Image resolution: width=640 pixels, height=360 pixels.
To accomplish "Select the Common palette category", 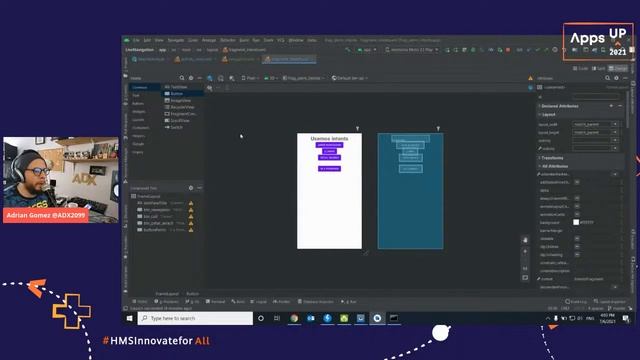I will [145, 87].
